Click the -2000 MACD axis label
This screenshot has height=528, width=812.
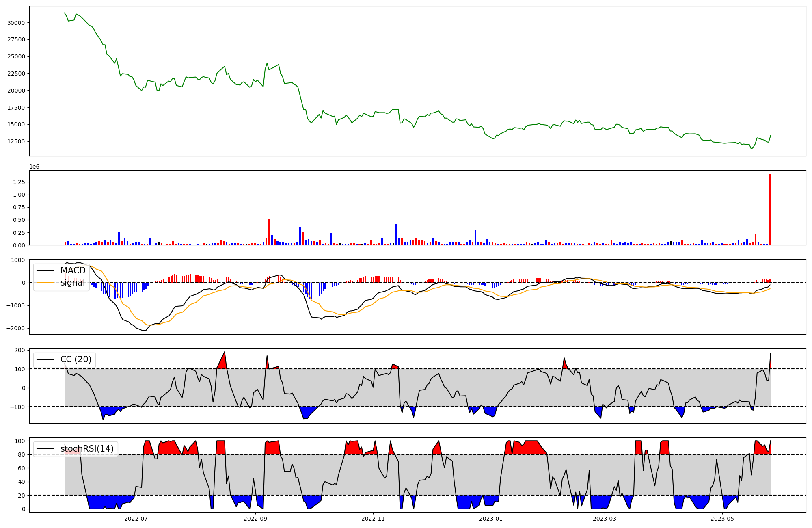point(15,329)
